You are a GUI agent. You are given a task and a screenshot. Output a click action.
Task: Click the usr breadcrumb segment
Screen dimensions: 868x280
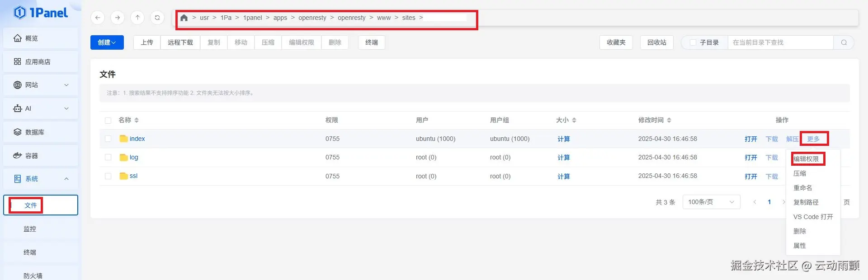[204, 18]
